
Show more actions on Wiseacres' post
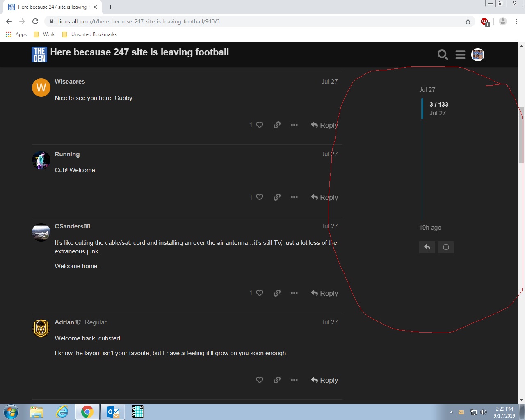click(x=294, y=125)
